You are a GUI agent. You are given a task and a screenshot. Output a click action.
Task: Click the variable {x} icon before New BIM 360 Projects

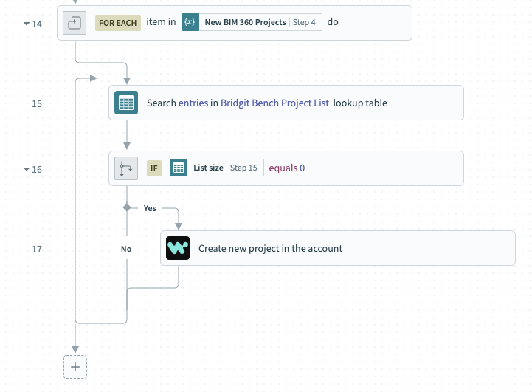tap(190, 22)
